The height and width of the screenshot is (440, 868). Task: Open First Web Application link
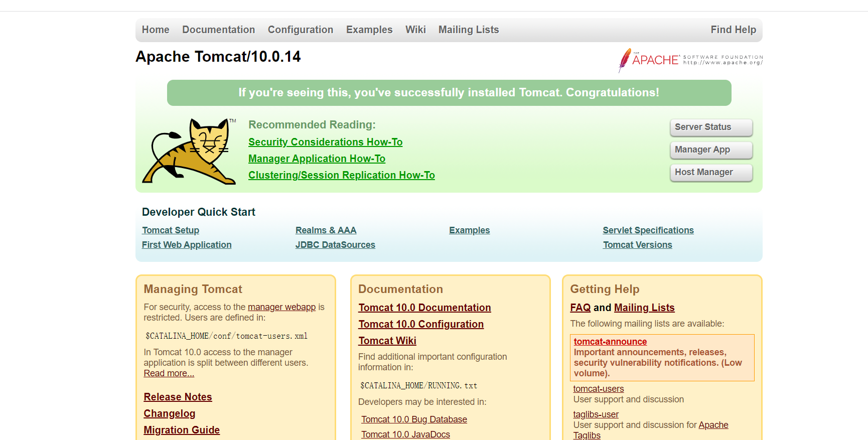[187, 245]
